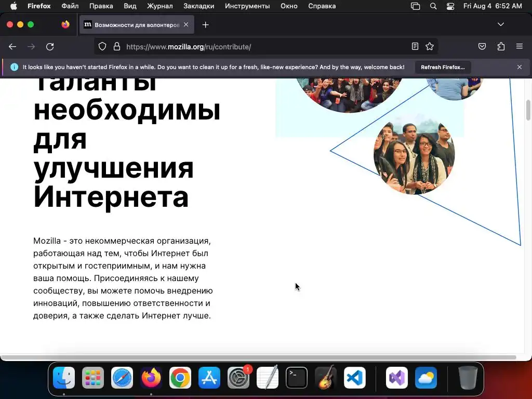Click the date and time display
Screen dimensions: 532x399
coord(493,6)
